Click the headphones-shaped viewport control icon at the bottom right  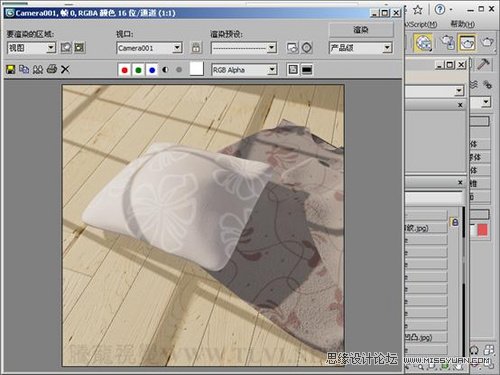[x=474, y=350]
